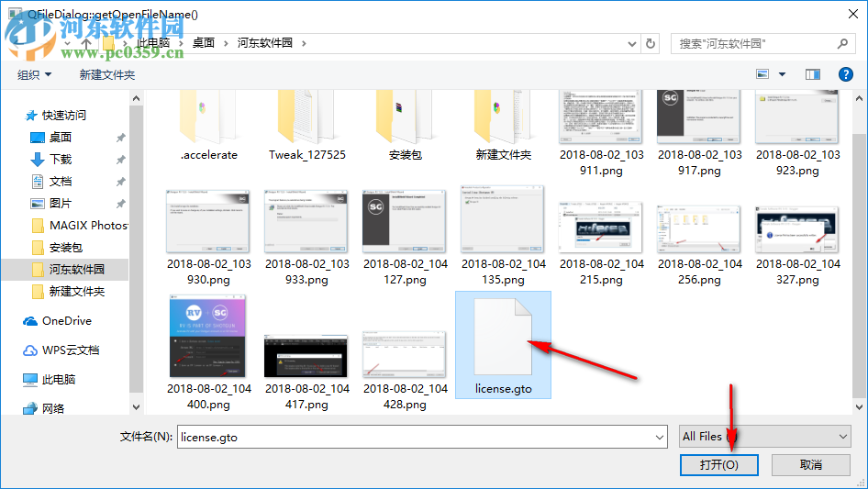The height and width of the screenshot is (489, 868).
Task: Click navigation pane scroll-down arrow
Action: pyautogui.click(x=136, y=407)
